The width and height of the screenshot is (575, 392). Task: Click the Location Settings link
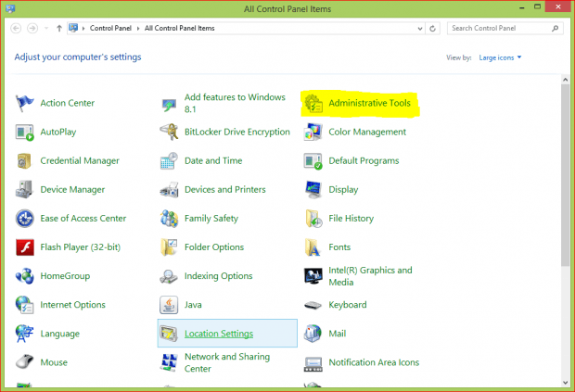(219, 334)
